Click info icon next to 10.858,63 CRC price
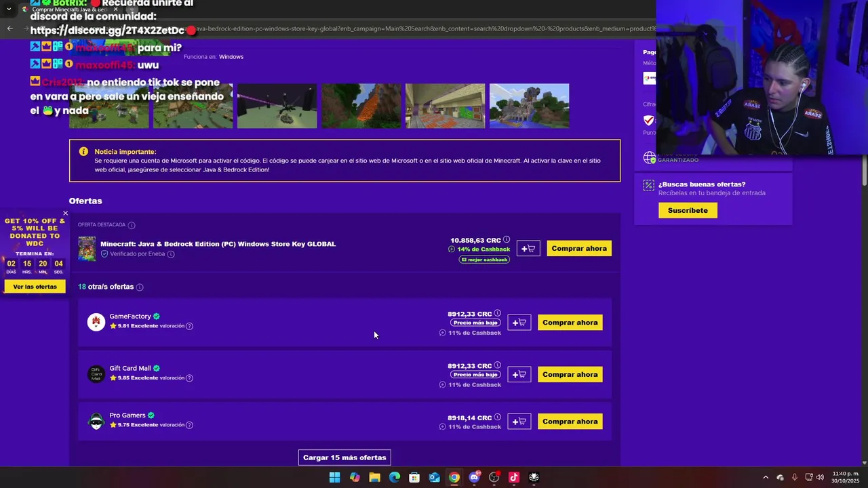 coord(507,240)
